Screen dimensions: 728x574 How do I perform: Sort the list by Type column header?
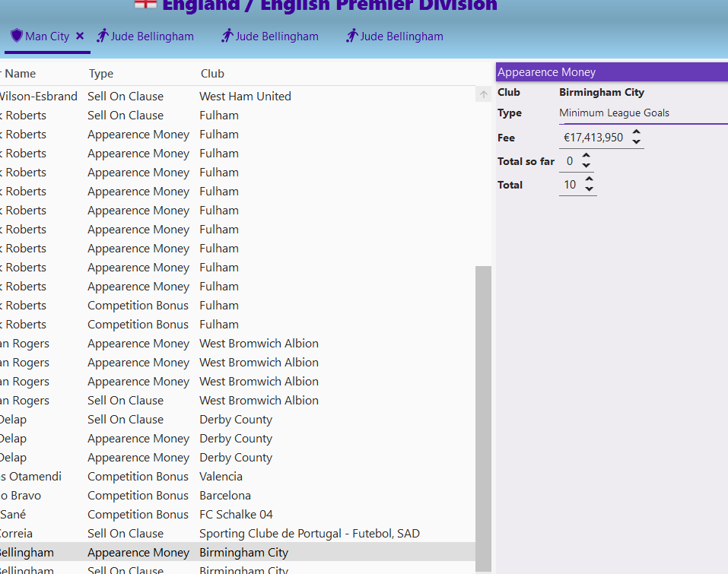[x=101, y=74]
